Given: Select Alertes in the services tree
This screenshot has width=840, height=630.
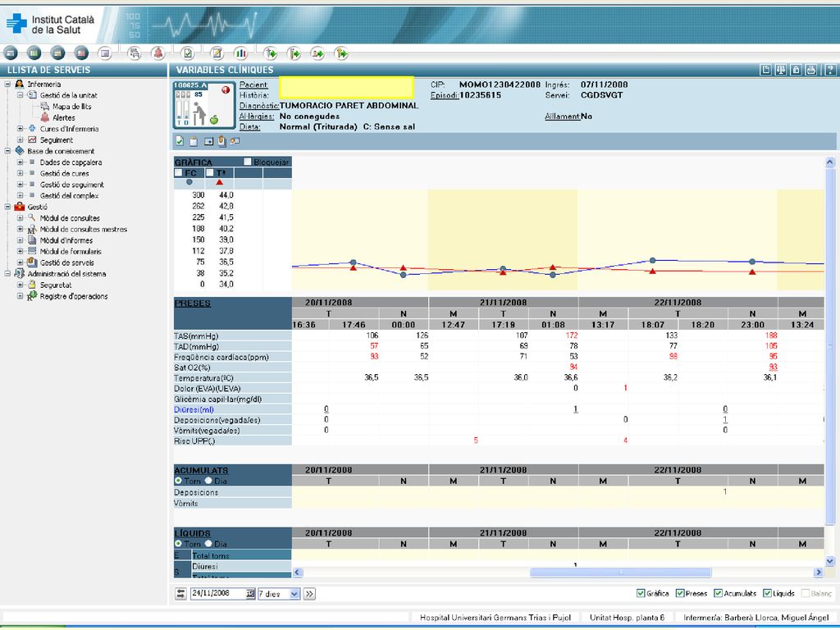Looking at the screenshot, I should pos(64,118).
